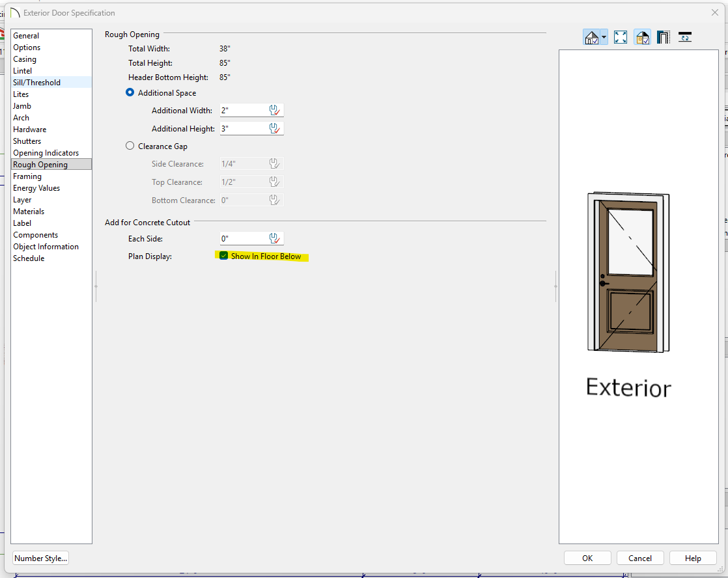Open the rendering view dropdown arrow
Image resolution: width=728 pixels, height=578 pixels.
(x=604, y=38)
